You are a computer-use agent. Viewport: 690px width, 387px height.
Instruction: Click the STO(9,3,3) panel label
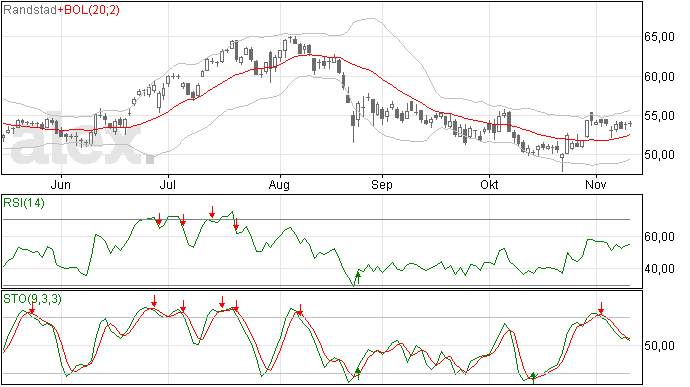(x=32, y=299)
